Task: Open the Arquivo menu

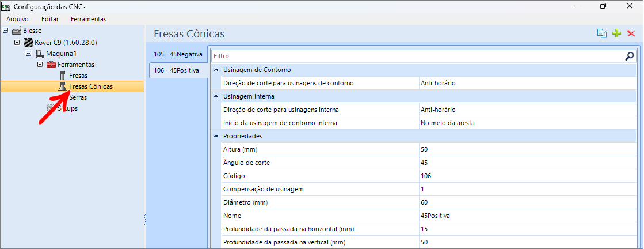Action: [17, 19]
